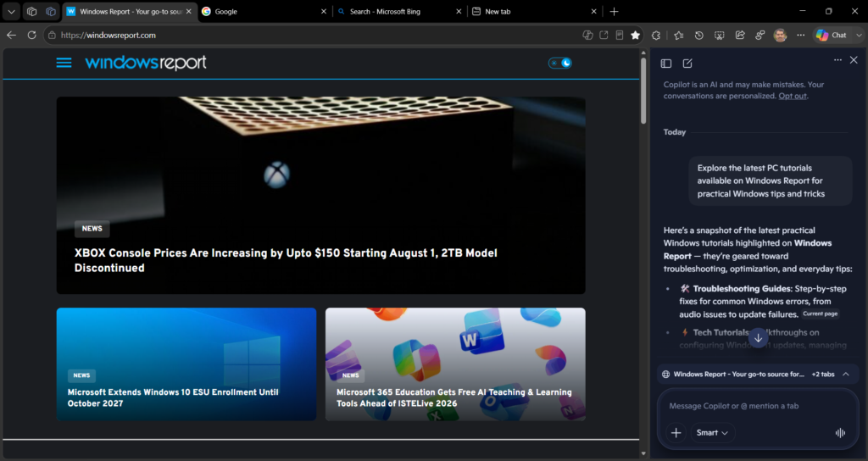The width and height of the screenshot is (868, 461).
Task: Open the Workspaces icon in tab bar
Action: (31, 11)
